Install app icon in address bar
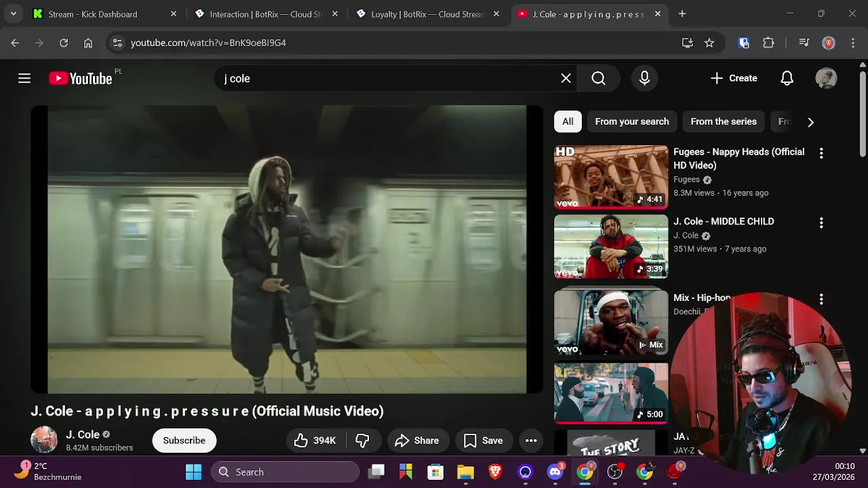The height and width of the screenshot is (488, 868). [688, 43]
